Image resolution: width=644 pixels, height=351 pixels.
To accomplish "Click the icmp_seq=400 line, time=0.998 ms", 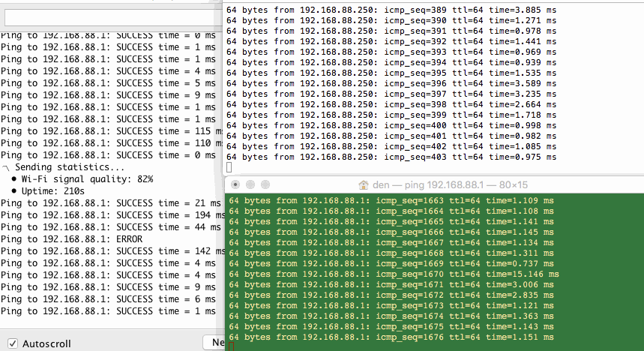I will [391, 125].
